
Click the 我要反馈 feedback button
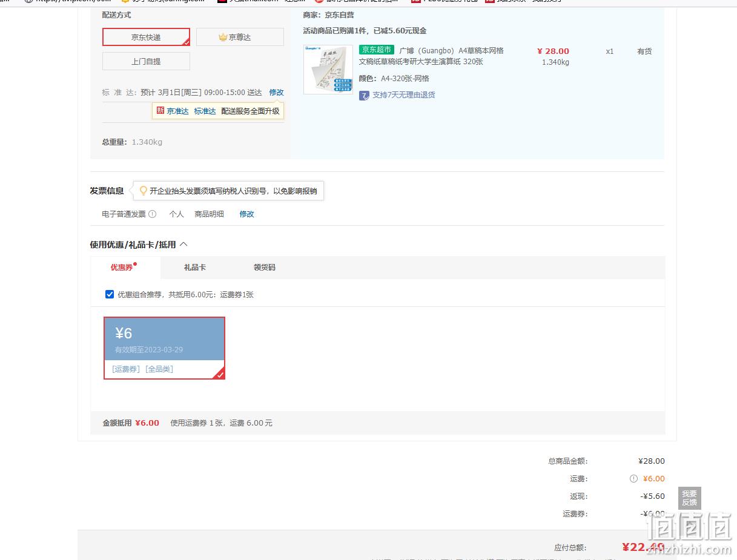pos(690,498)
